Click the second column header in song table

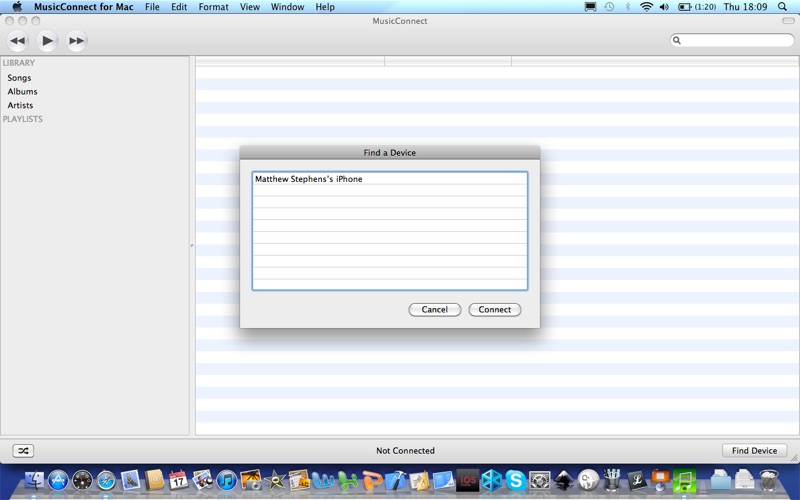[448, 61]
